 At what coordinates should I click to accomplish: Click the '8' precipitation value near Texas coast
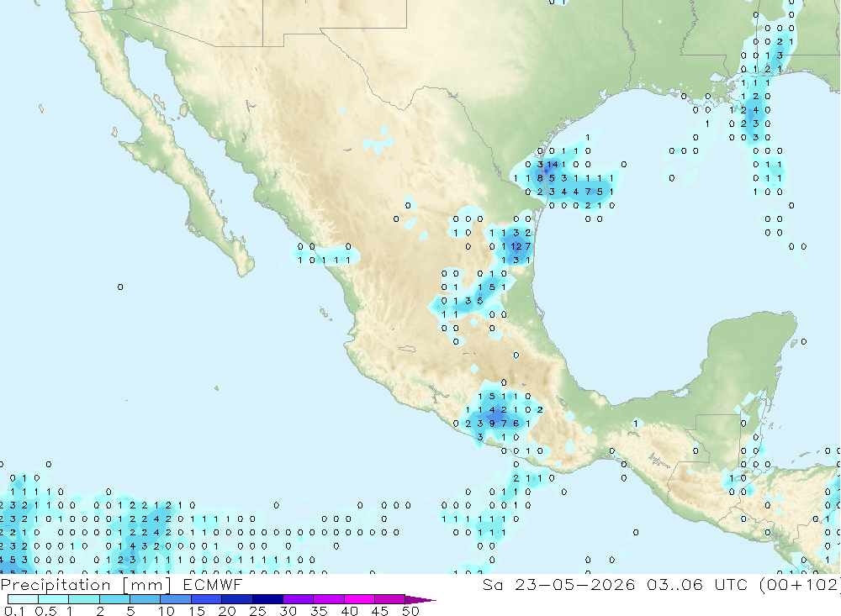tap(540, 178)
